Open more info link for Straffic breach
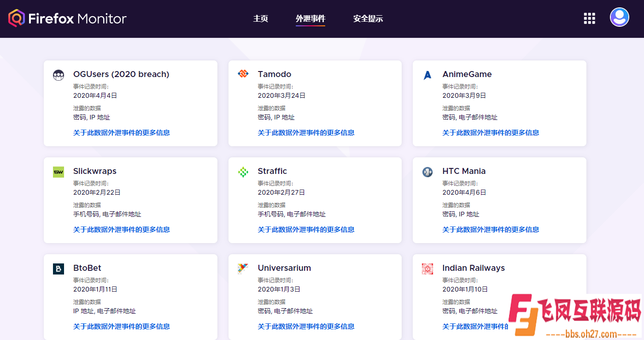 click(x=306, y=230)
